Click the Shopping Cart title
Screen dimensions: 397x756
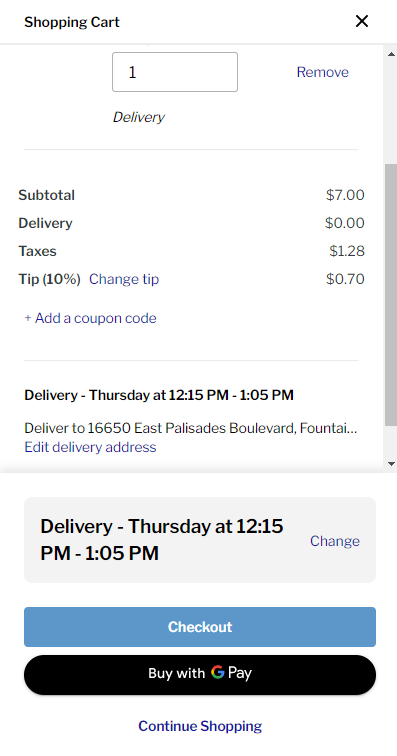pos(72,22)
